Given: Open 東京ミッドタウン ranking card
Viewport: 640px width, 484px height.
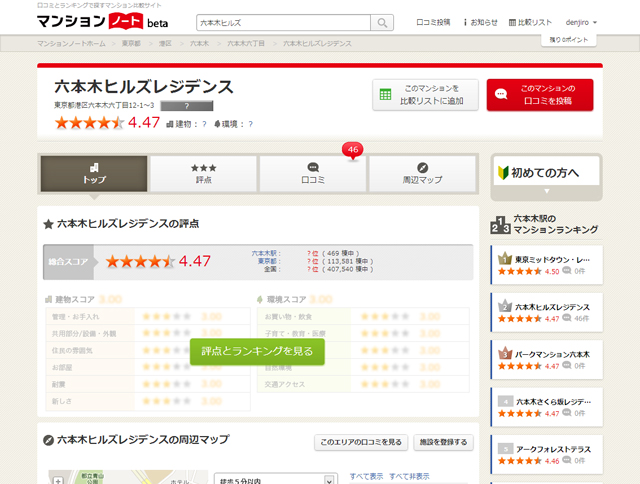Looking at the screenshot, I should point(547,264).
